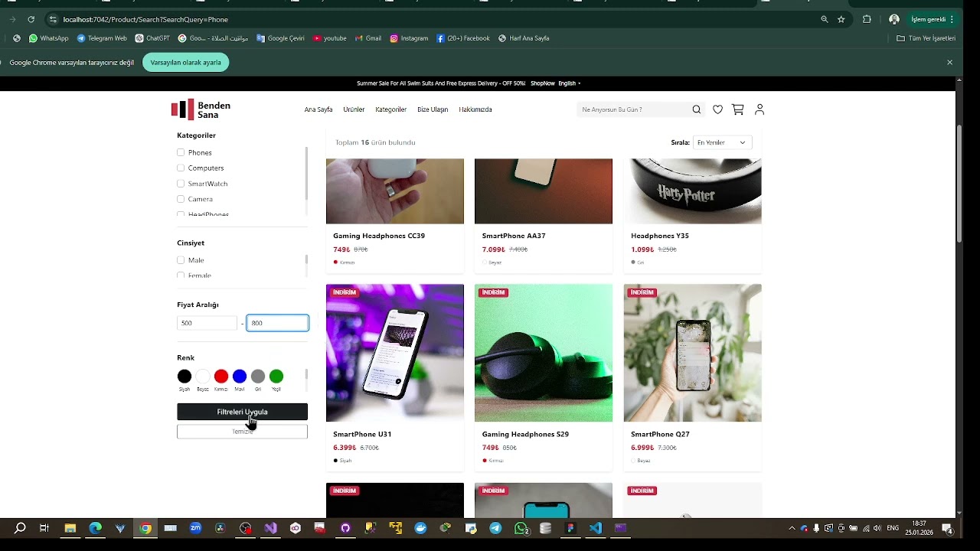Click the Headphones Y35 product title

tap(660, 236)
